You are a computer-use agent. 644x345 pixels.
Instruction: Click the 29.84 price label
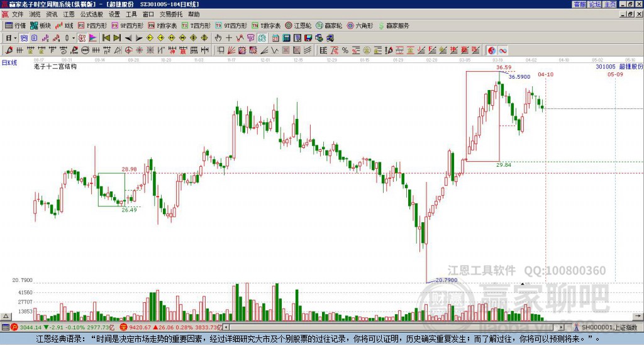pyautogui.click(x=504, y=165)
